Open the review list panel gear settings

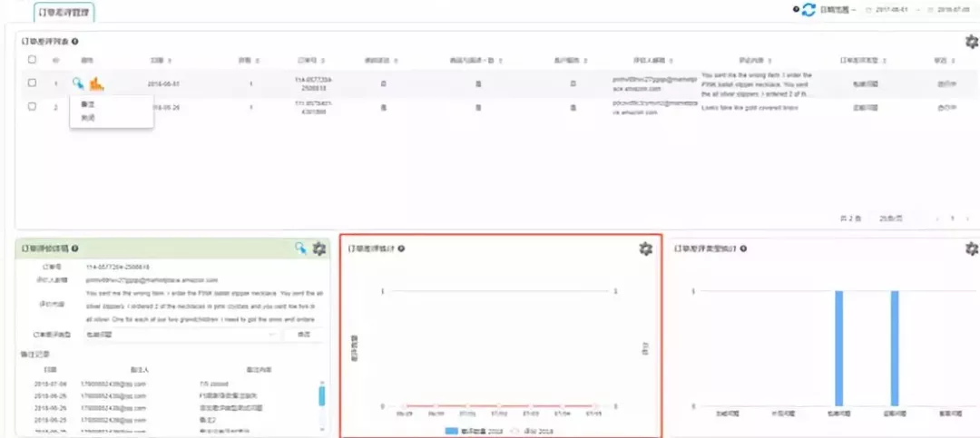[x=971, y=42]
